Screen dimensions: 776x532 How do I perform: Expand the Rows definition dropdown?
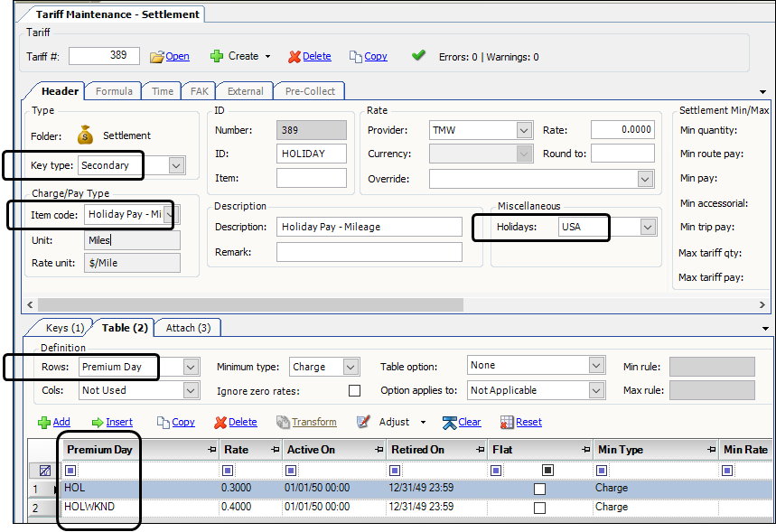pos(190,367)
